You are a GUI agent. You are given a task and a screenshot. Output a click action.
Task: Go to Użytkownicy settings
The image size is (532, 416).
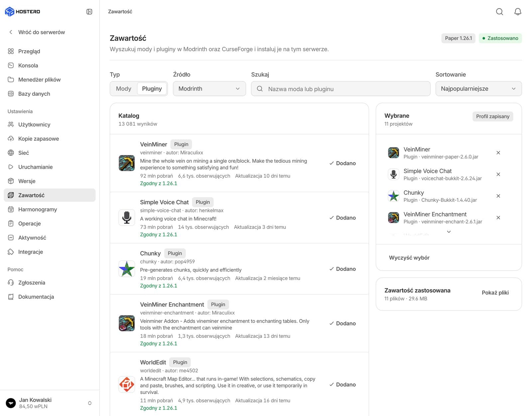[x=50, y=124]
